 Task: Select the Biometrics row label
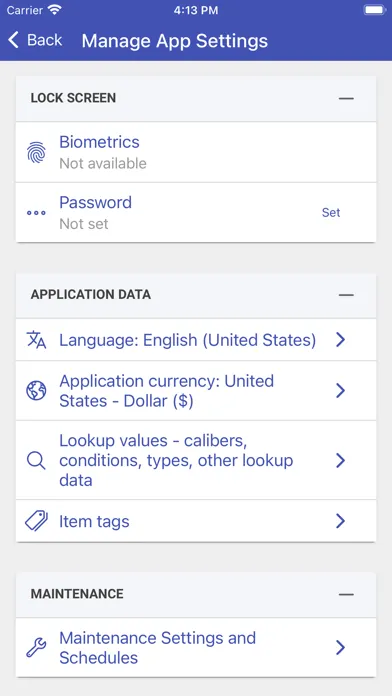pos(99,142)
